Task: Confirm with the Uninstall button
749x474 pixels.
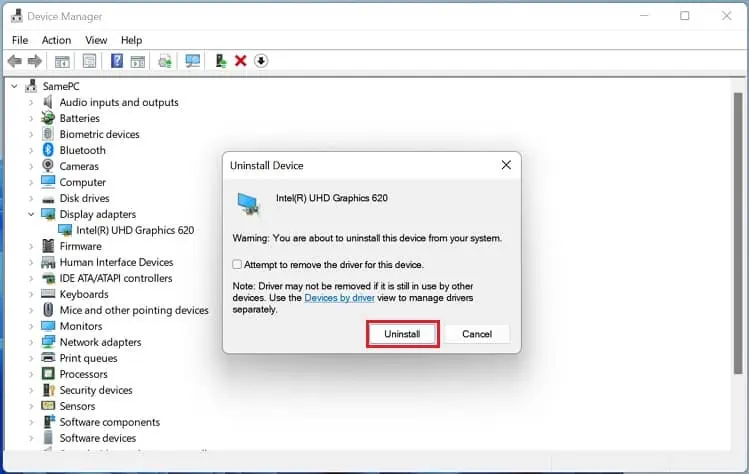Action: click(402, 334)
